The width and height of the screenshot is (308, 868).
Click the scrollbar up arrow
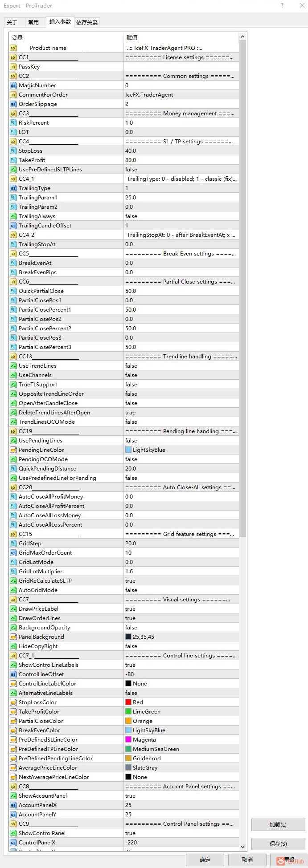coord(243,37)
